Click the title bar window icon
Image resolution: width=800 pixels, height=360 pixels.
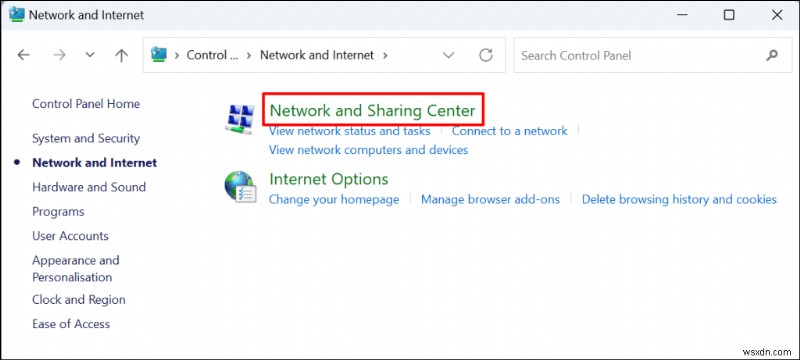point(17,15)
